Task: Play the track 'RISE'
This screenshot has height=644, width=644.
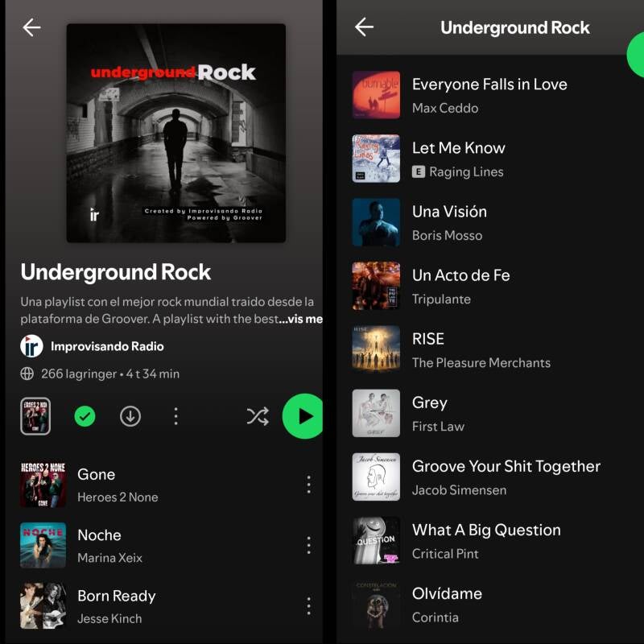Action: click(x=490, y=349)
